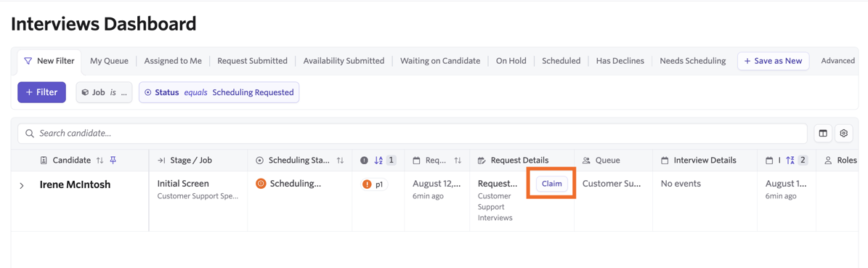Click the magnifier icon in search box
The image size is (868, 268).
[x=30, y=134]
